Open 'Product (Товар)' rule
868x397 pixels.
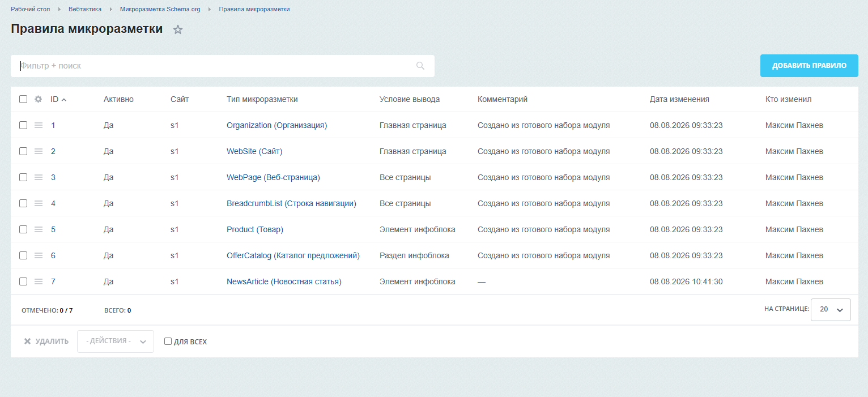click(255, 229)
